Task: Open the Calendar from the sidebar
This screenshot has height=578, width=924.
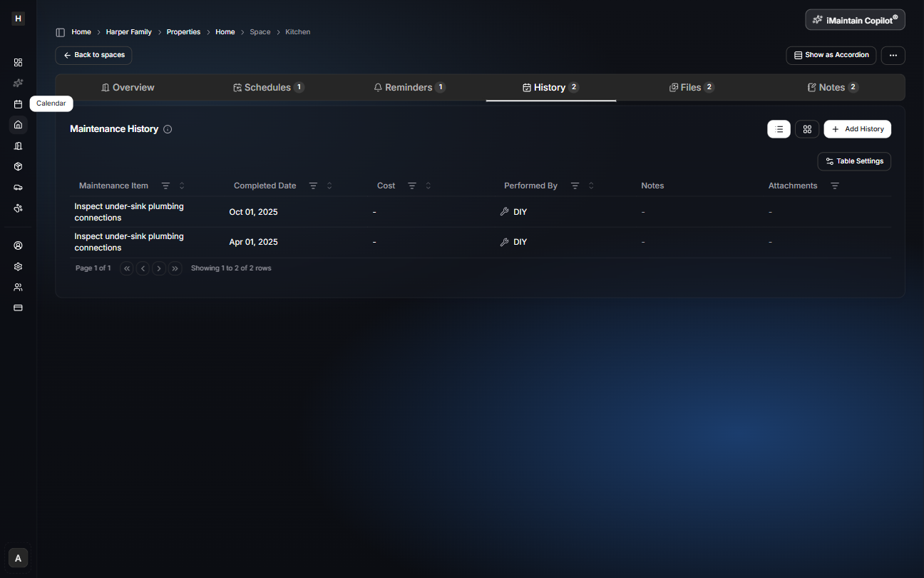Action: pos(18,103)
